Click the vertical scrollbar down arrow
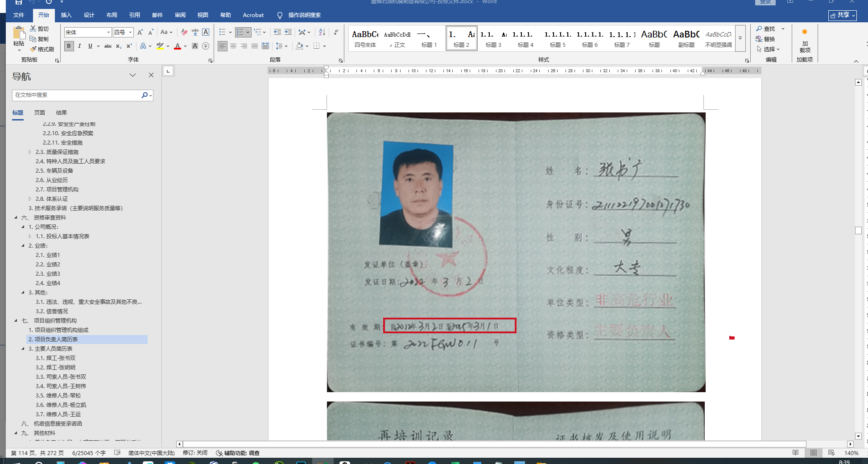Image resolution: width=868 pixels, height=464 pixels. 858,436
